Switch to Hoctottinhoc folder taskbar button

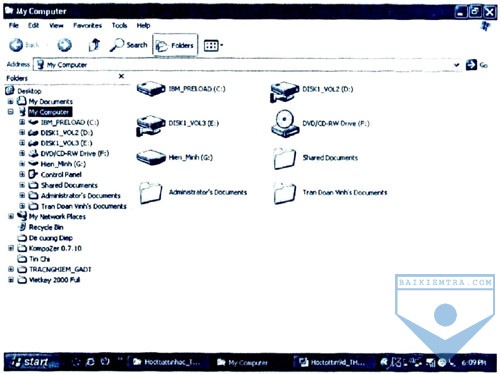coord(167,362)
